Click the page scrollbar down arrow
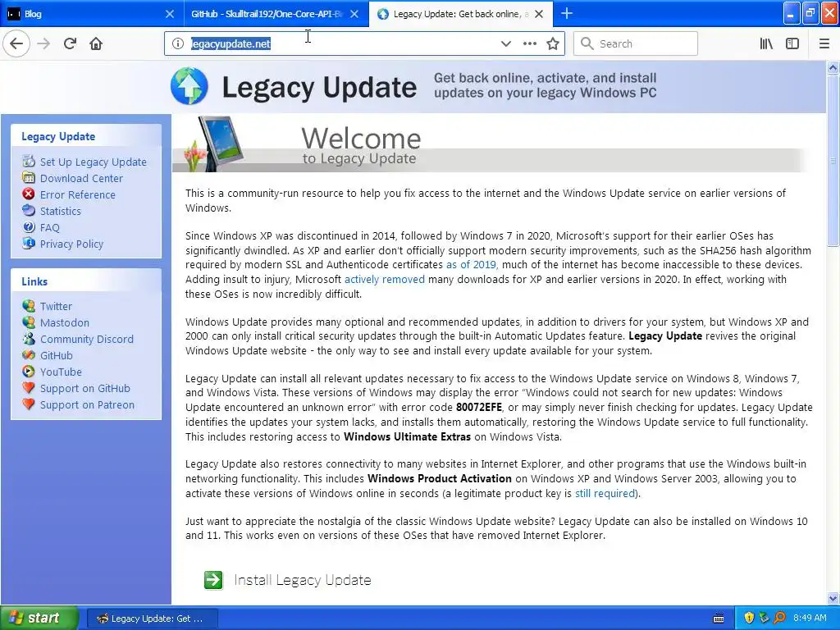The height and width of the screenshot is (630, 840). pos(833,598)
